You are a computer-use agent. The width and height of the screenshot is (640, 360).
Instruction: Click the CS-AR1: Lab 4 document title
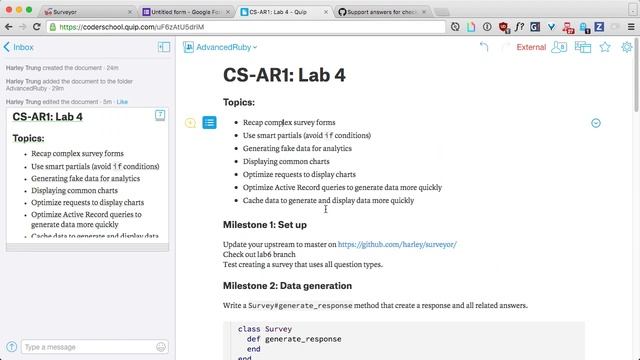tap(284, 75)
